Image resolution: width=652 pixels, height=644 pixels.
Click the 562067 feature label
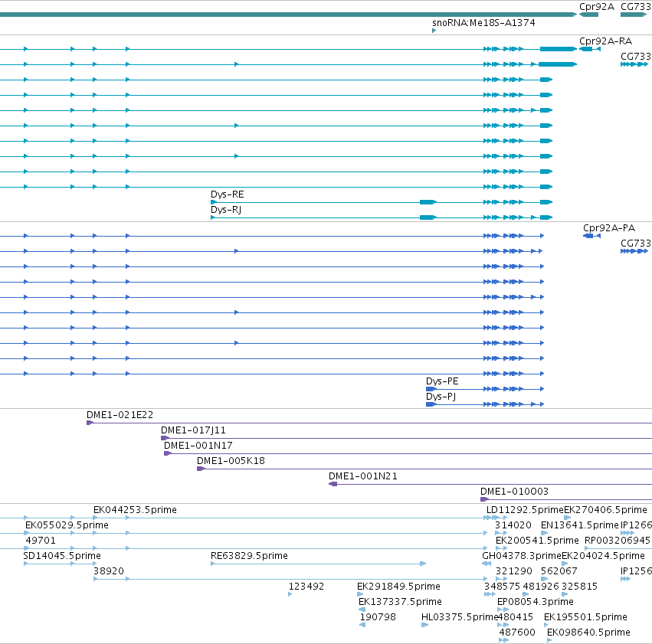click(559, 571)
